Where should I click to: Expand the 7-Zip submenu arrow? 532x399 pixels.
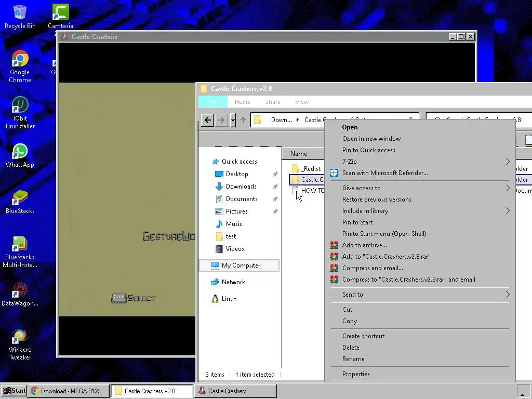[508, 162]
